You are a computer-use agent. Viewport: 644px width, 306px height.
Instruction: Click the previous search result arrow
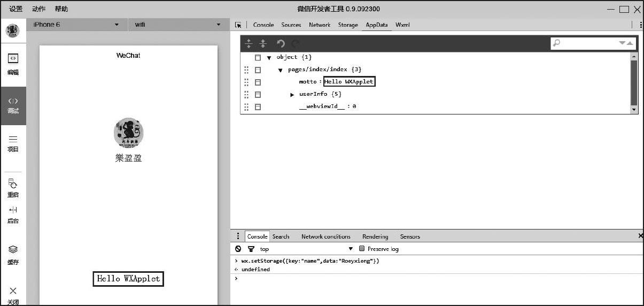pos(630,43)
